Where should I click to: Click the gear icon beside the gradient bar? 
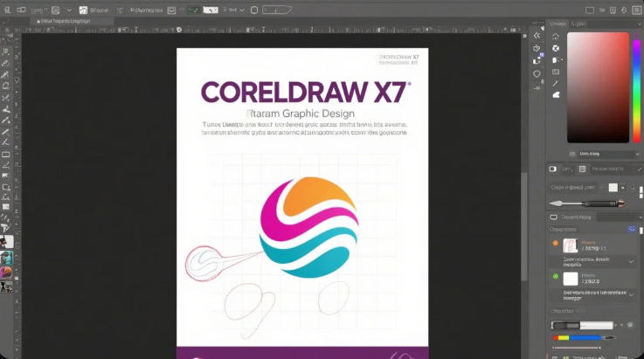click(x=630, y=325)
